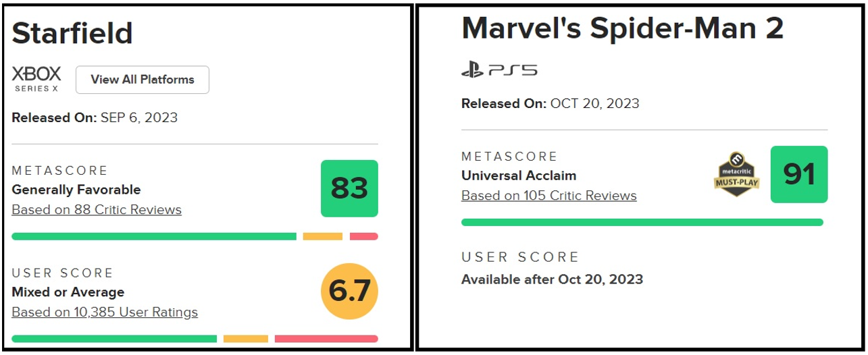Click green segment of Starfield Metascore bar
Screen dimensions: 868x355
(x=154, y=236)
